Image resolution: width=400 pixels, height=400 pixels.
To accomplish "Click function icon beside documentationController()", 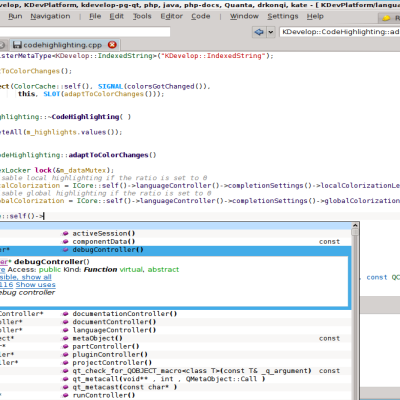I will coord(65,314).
